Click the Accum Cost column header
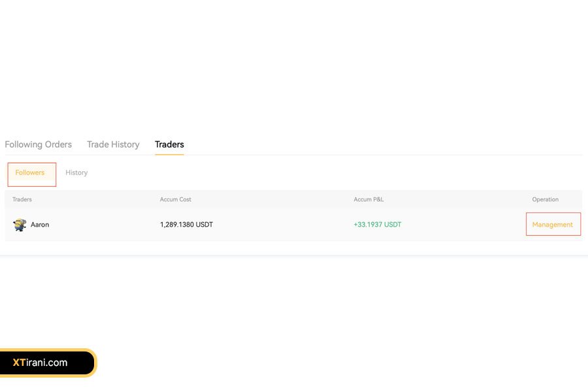The height and width of the screenshot is (392, 588). pos(176,199)
